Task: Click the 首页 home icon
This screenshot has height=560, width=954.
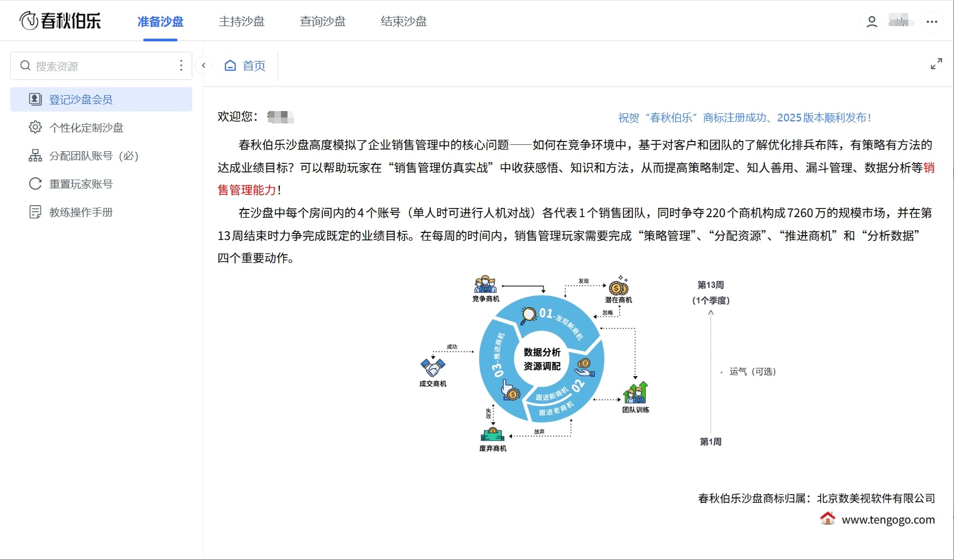Action: tap(230, 65)
